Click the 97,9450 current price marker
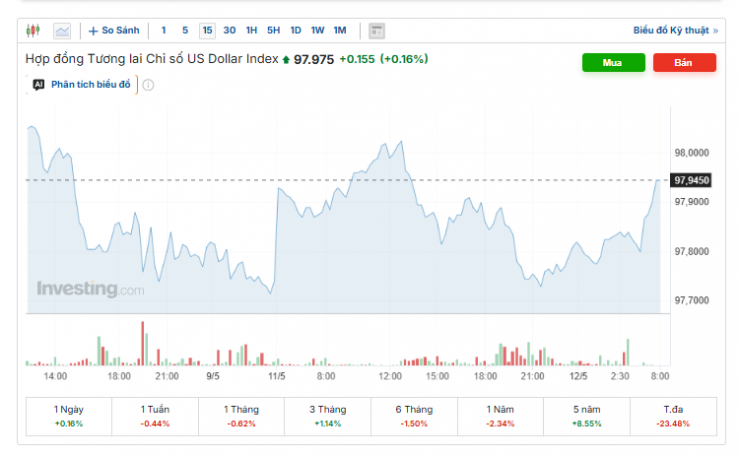This screenshot has height=456, width=740. click(x=691, y=180)
